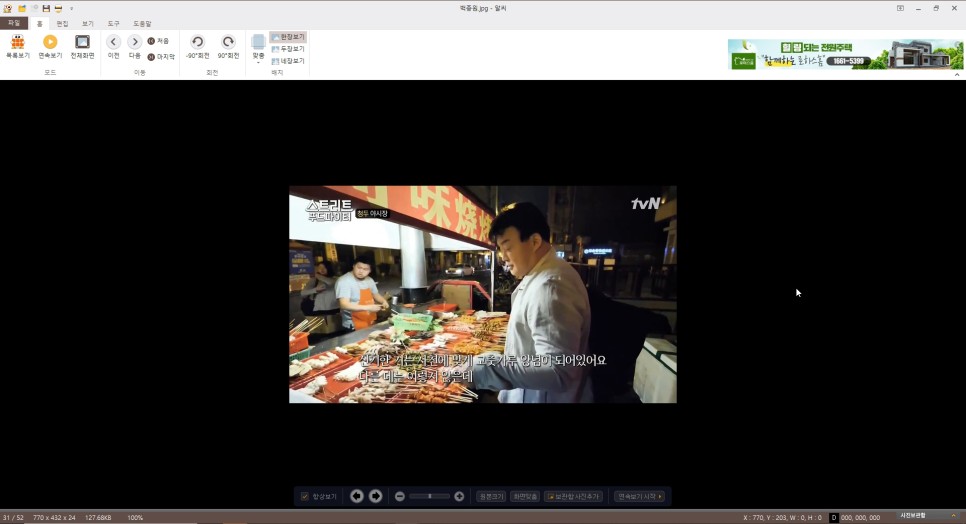Select 네장보기 four-image layout
This screenshot has width=966, height=524.
288,61
